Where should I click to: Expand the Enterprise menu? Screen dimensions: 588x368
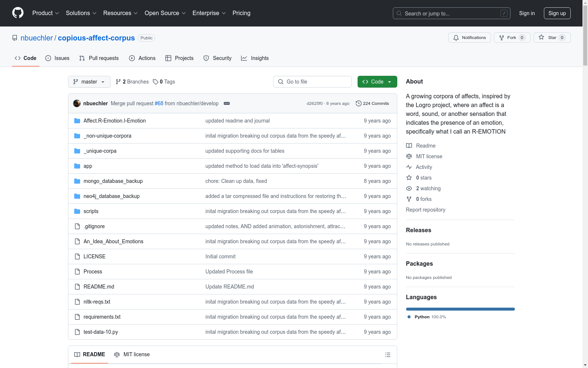point(209,13)
